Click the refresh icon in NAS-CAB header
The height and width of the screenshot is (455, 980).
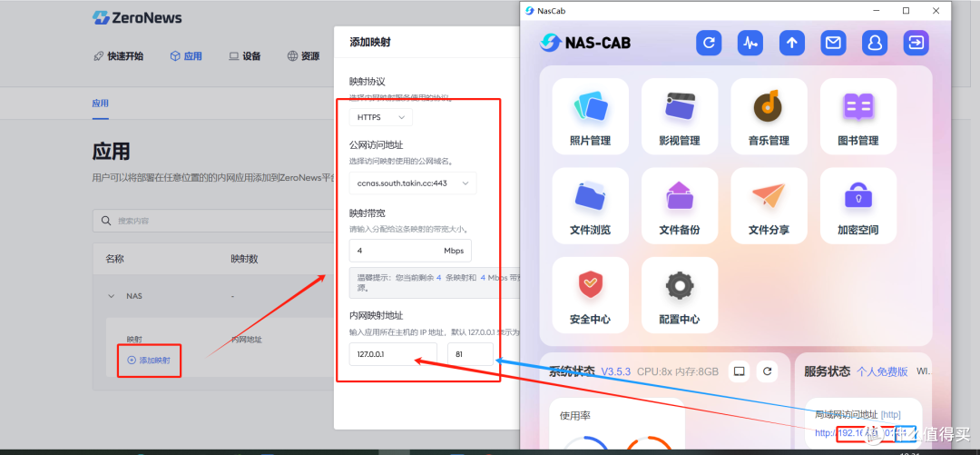[709, 43]
